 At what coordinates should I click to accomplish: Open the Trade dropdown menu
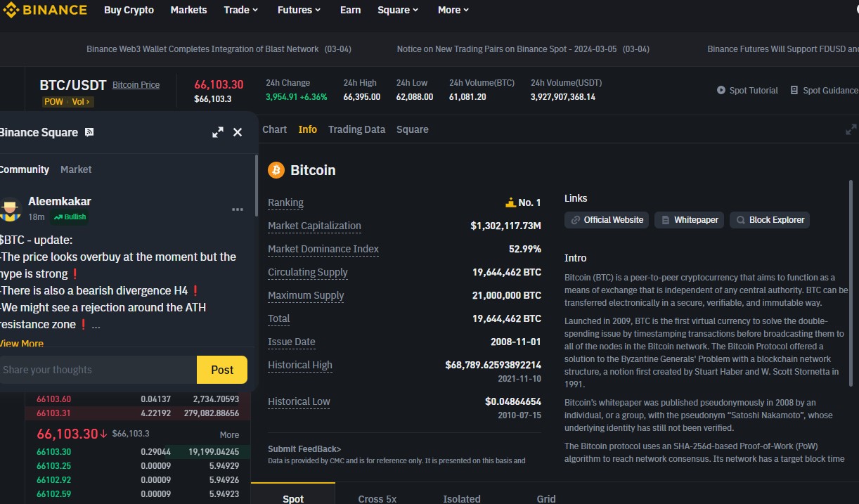(x=241, y=10)
